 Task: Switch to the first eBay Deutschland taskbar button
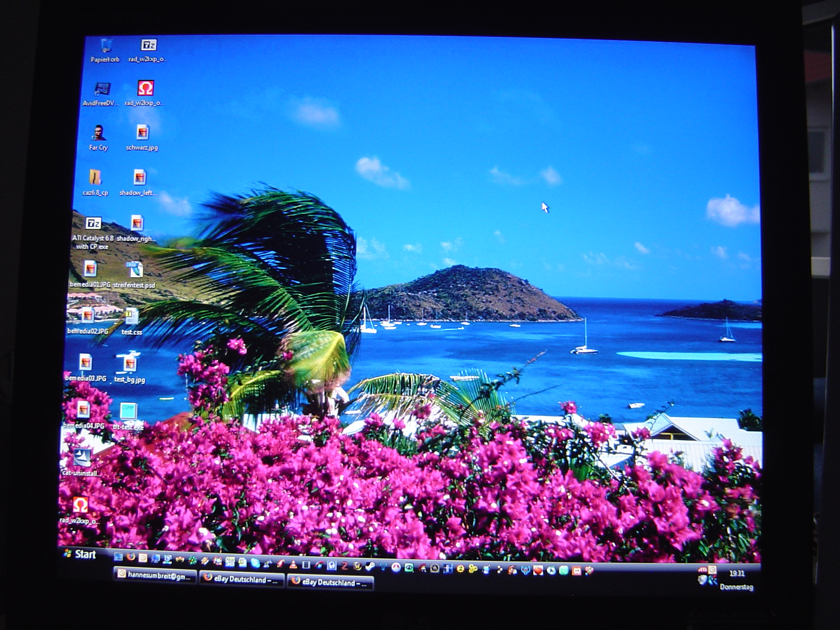242,579
